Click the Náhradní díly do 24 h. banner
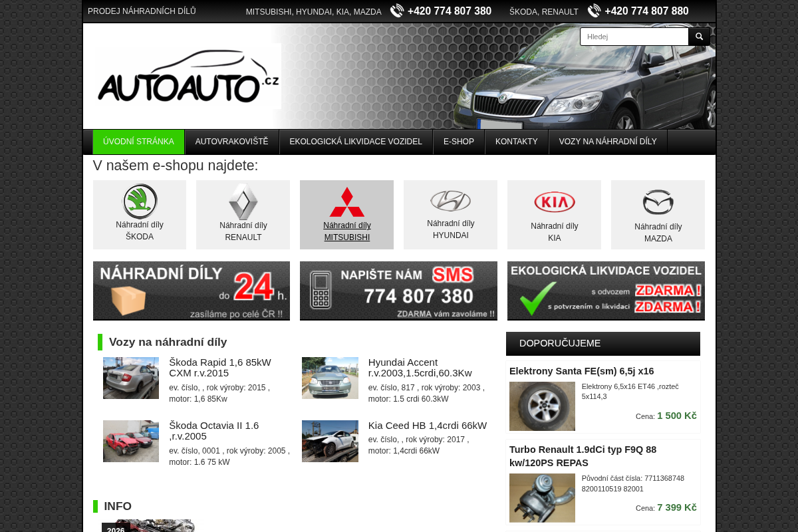This screenshot has width=798, height=532. point(192,291)
